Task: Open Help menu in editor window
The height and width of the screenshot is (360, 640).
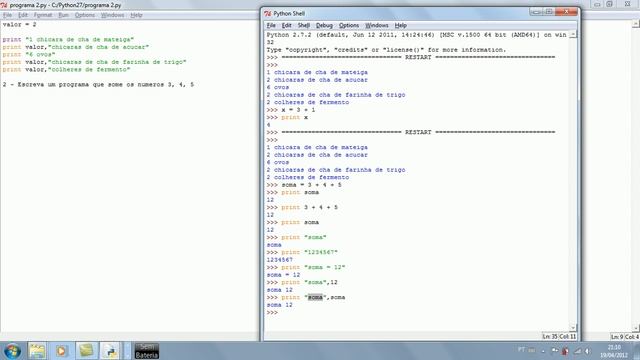Action: tap(136, 15)
